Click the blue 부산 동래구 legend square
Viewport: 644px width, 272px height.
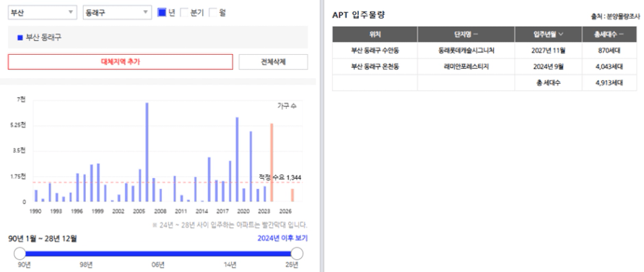19,38
